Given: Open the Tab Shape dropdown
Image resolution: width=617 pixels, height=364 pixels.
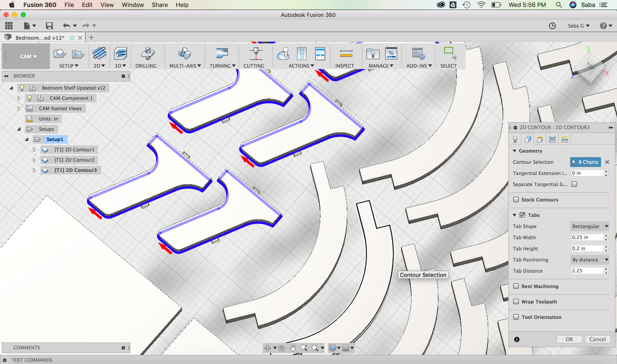Looking at the screenshot, I should coord(590,226).
